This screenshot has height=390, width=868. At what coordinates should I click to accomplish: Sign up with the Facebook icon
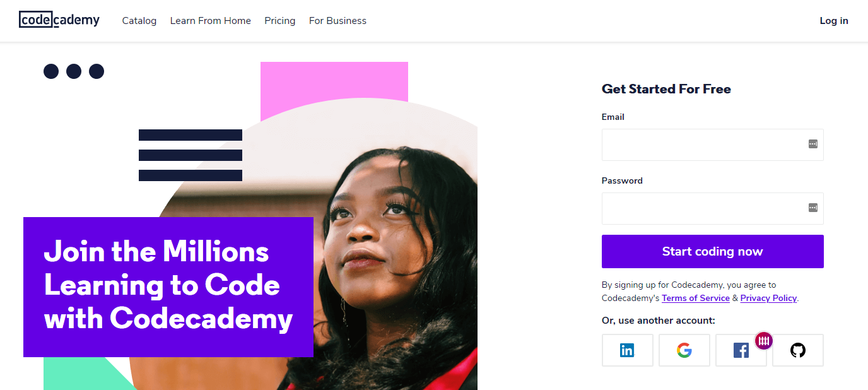click(739, 350)
